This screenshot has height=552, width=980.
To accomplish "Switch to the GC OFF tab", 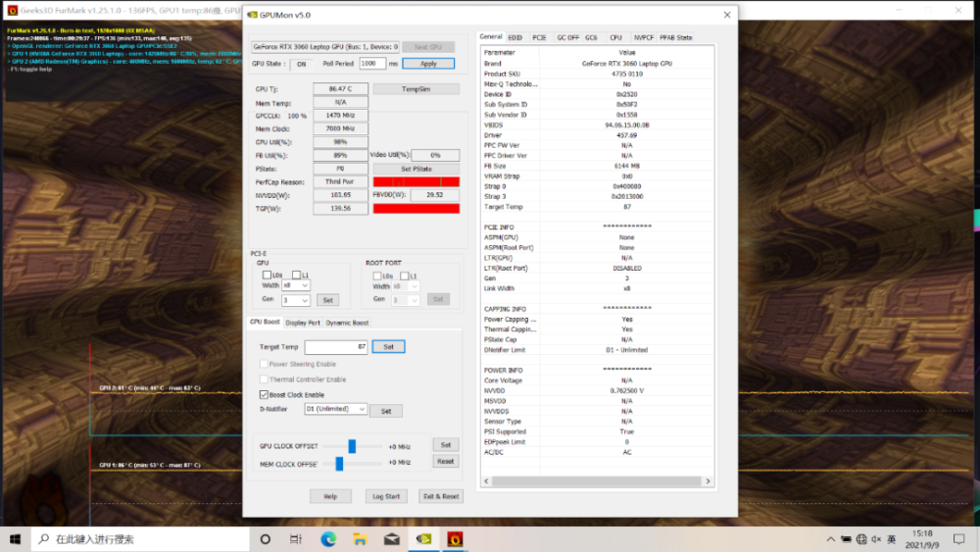I will click(567, 37).
